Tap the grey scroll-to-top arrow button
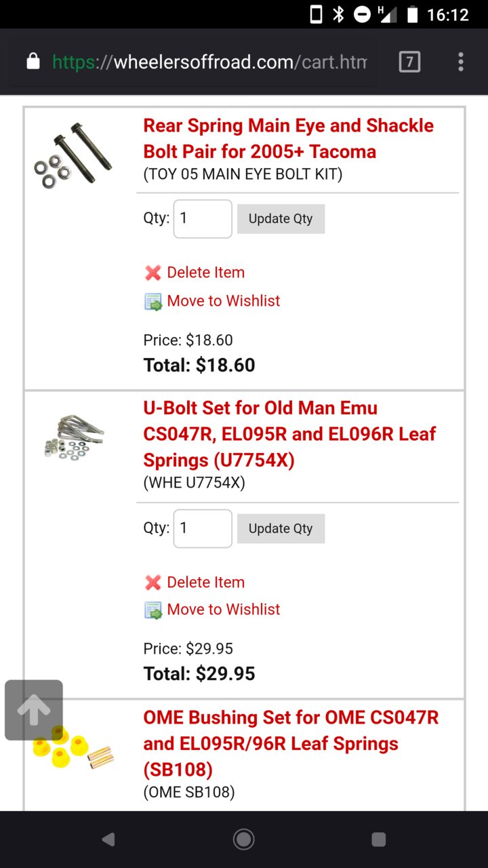The height and width of the screenshot is (868, 488). click(34, 710)
